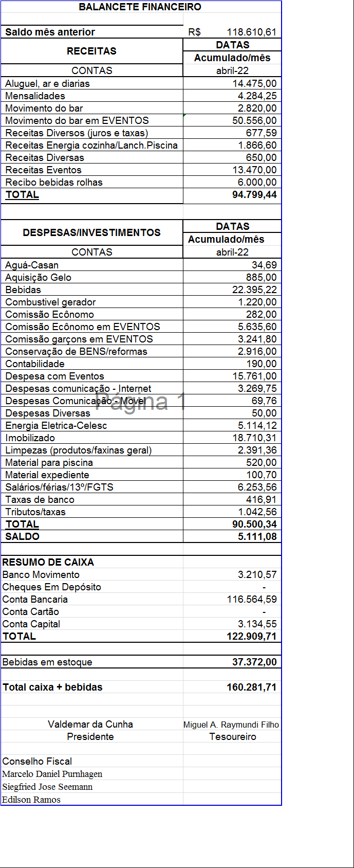
Task: Select the Bebidas em estoque value 37.372,00
Action: pyautogui.click(x=254, y=662)
